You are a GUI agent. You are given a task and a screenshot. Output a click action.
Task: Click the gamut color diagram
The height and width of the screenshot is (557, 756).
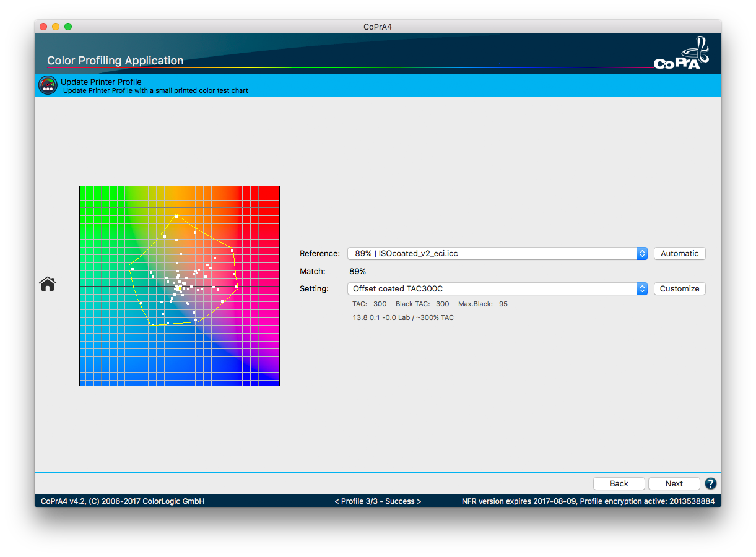click(180, 286)
